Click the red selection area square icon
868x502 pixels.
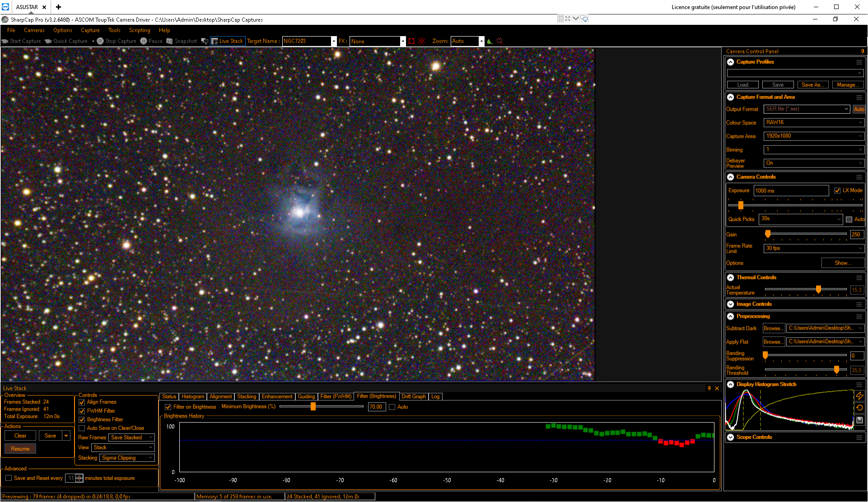pyautogui.click(x=411, y=41)
